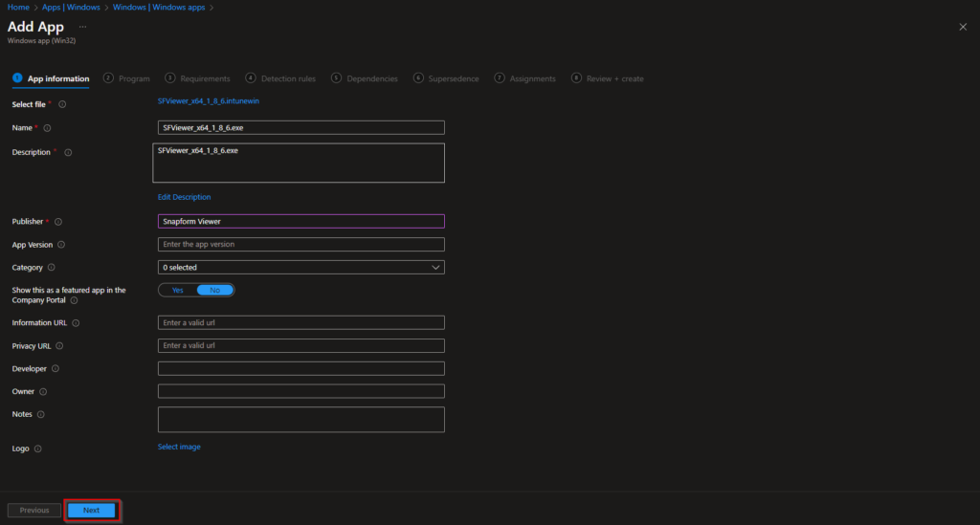Click the info icon next to Publisher
The image size is (980, 525).
click(x=58, y=222)
